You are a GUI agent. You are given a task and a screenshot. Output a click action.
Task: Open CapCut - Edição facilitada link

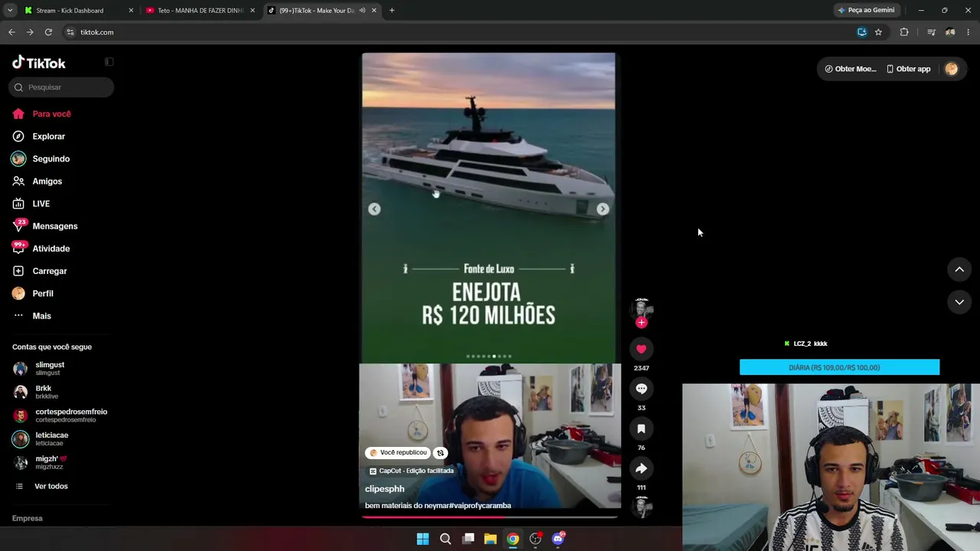[x=412, y=471]
